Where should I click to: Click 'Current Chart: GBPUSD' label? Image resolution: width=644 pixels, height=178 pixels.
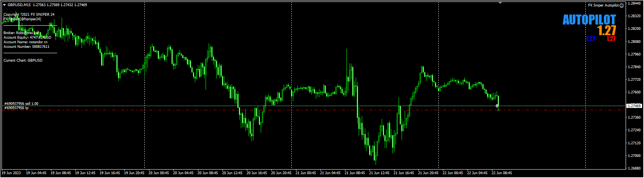(x=23, y=60)
